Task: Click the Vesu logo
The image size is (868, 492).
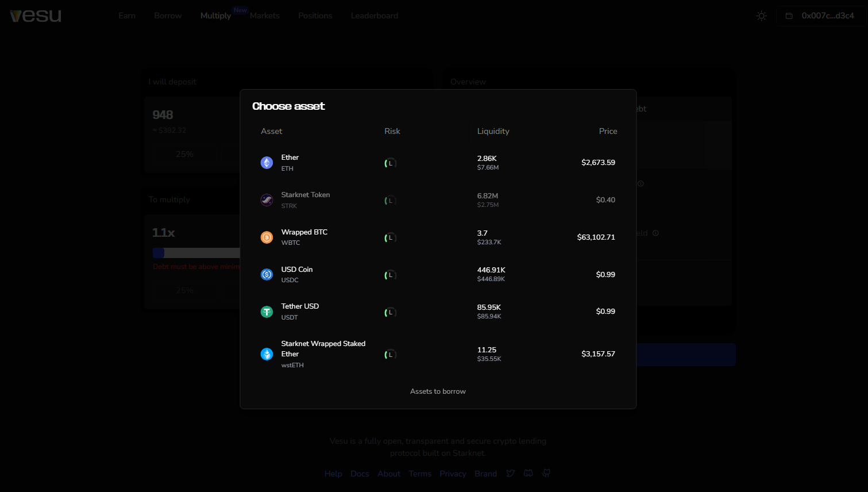Action: click(36, 16)
